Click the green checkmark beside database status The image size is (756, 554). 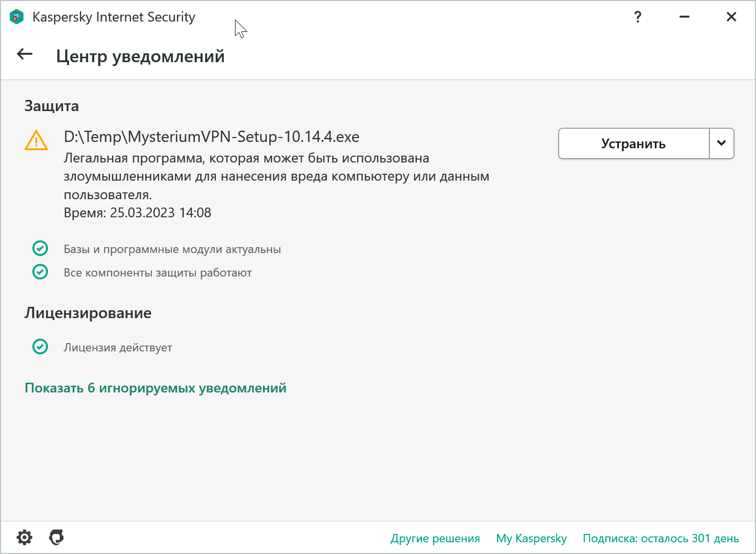coord(40,249)
